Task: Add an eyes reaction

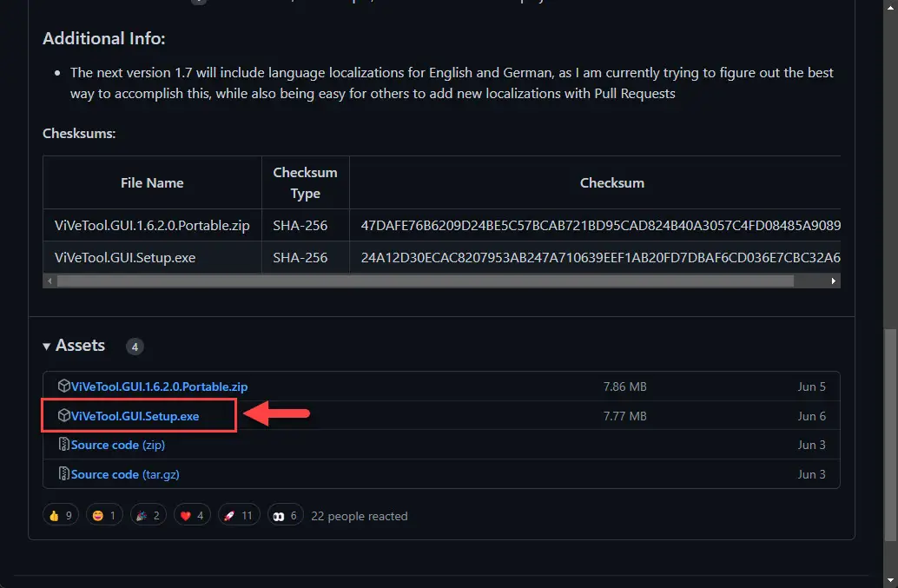Action: 285,515
